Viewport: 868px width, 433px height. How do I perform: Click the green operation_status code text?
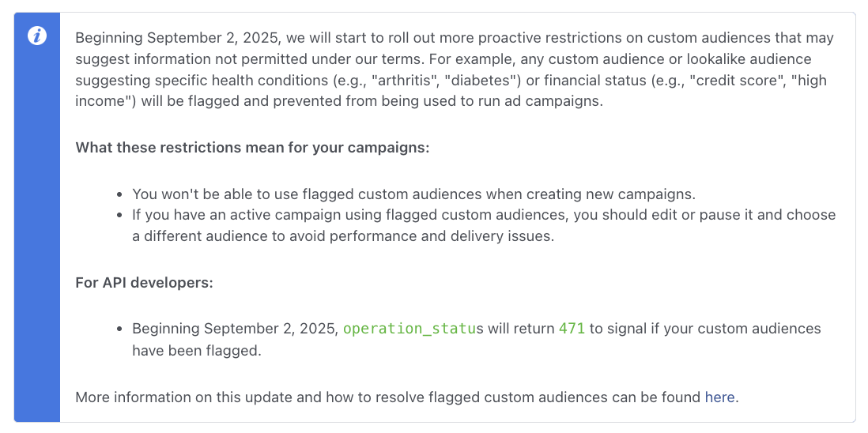409,329
